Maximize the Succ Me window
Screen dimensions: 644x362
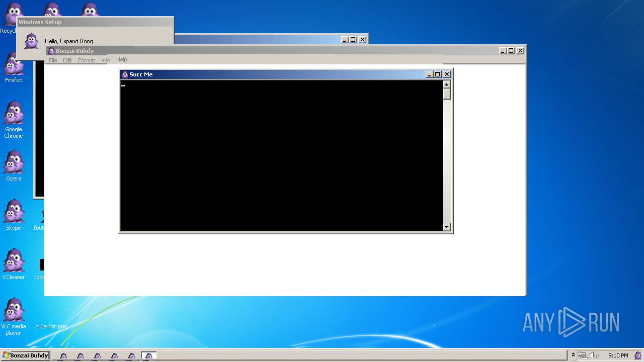click(437, 74)
